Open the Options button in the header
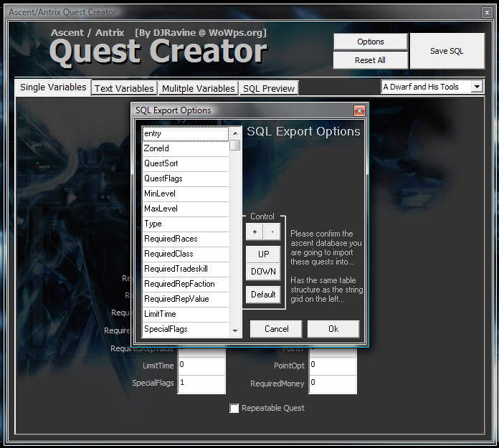 (x=371, y=42)
